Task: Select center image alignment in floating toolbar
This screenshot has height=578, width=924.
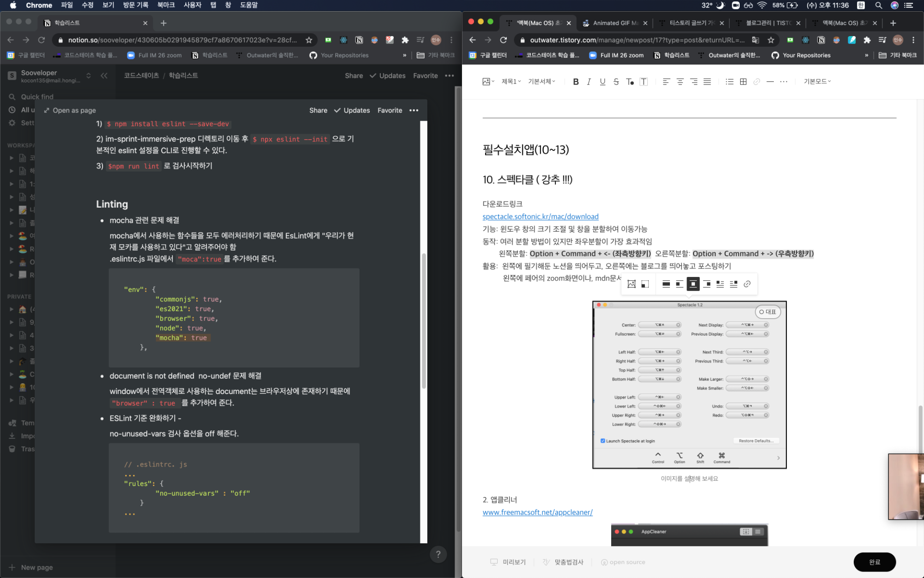Action: tap(693, 284)
